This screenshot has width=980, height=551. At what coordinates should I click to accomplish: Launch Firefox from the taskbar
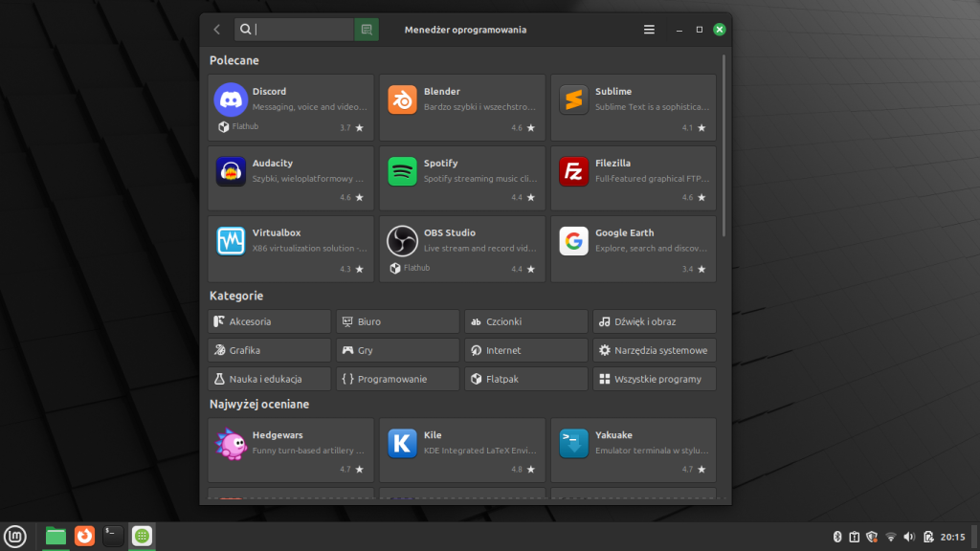click(x=84, y=536)
